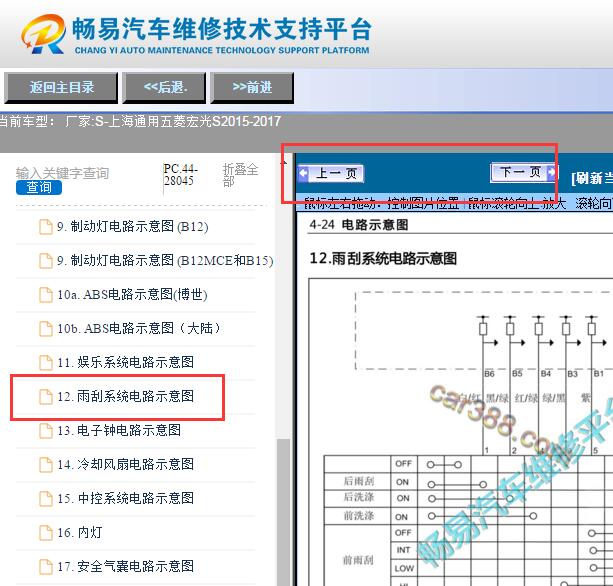Click the 刷新当 refresh link
The height and width of the screenshot is (586, 613).
click(x=592, y=179)
